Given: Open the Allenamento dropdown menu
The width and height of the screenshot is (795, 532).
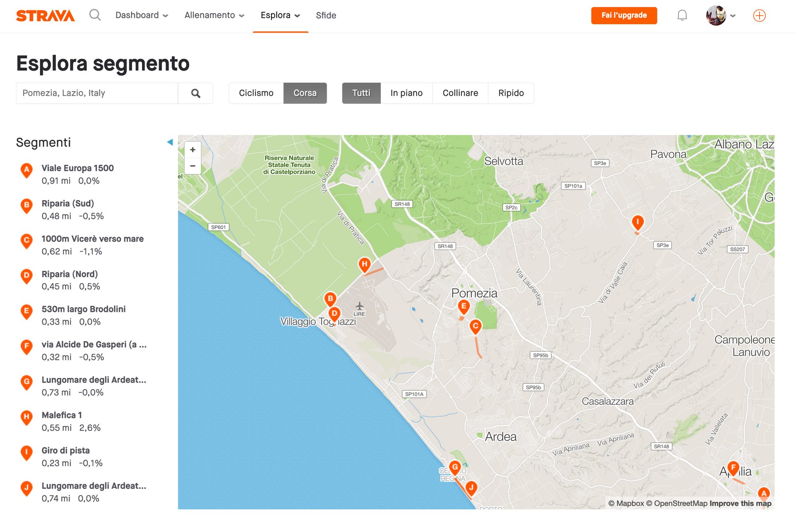Looking at the screenshot, I should tap(214, 15).
